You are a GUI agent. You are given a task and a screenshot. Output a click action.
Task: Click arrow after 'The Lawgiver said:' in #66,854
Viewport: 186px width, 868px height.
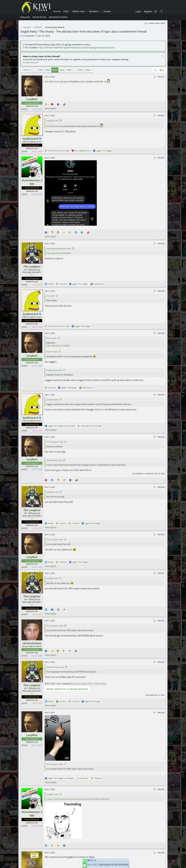[x=65, y=764]
